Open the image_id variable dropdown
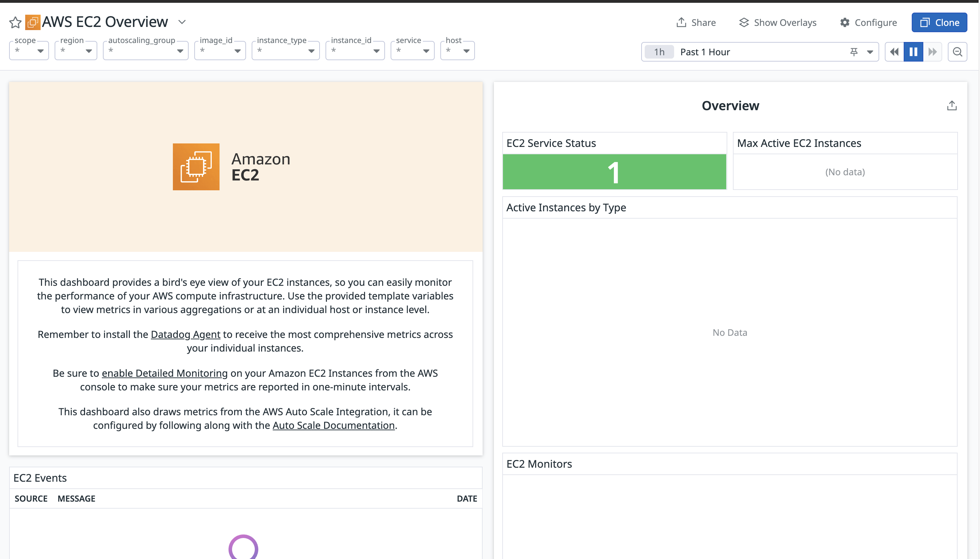980x559 pixels. pyautogui.click(x=220, y=51)
